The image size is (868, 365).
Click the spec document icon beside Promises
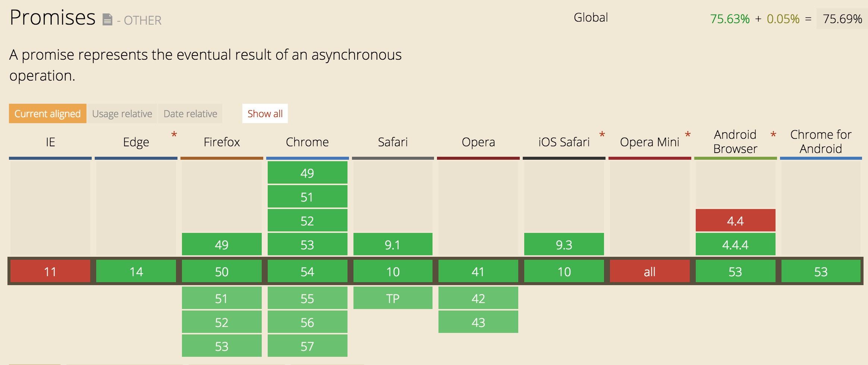click(107, 19)
